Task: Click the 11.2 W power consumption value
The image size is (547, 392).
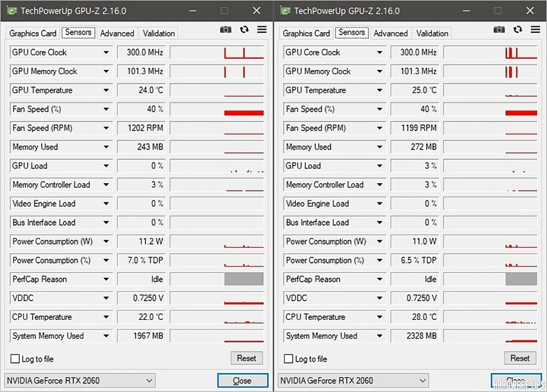Action: [x=141, y=241]
